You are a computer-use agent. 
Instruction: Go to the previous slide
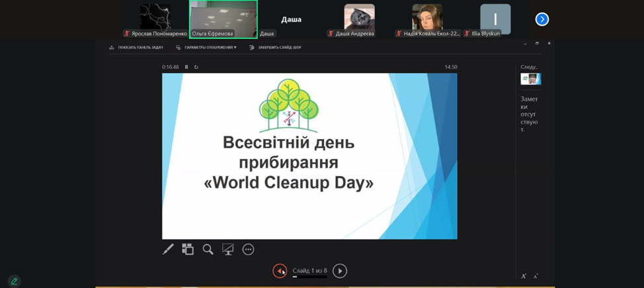tap(280, 271)
